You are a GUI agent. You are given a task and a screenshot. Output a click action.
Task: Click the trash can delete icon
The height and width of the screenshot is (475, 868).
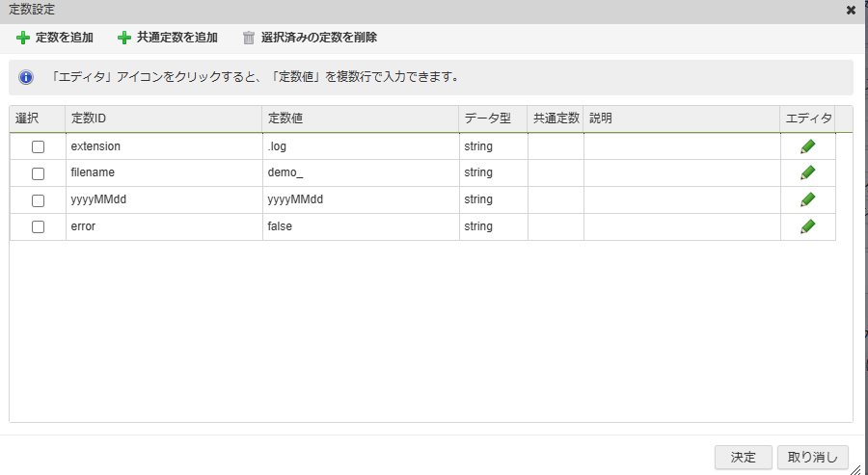tap(249, 38)
